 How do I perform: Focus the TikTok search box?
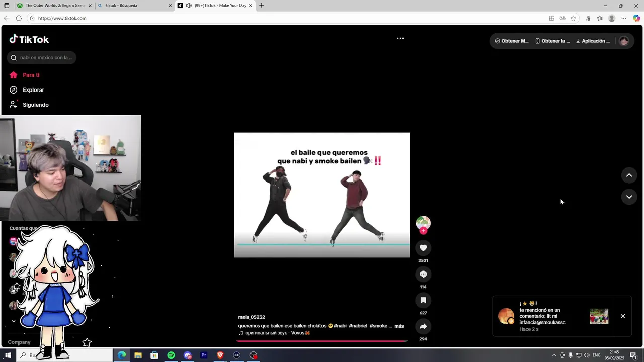[x=42, y=57]
